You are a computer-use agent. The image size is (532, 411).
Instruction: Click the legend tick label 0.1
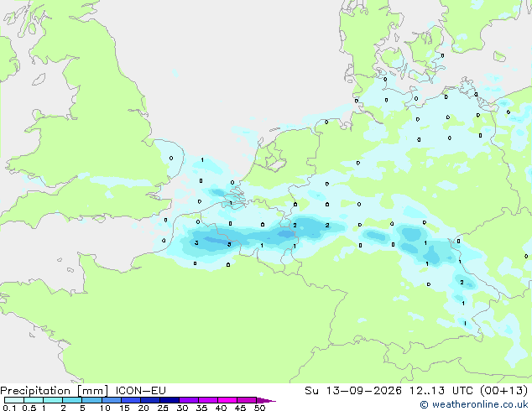coord(9,408)
